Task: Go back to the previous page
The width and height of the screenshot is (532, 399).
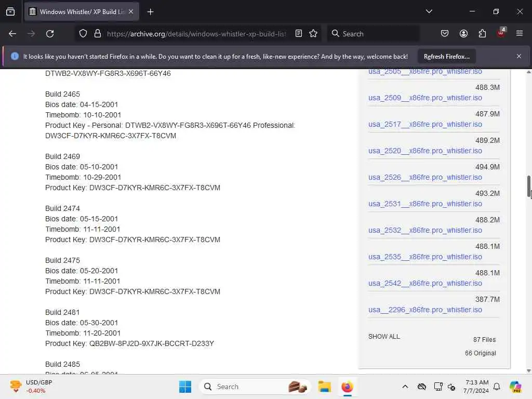Action: click(x=12, y=34)
